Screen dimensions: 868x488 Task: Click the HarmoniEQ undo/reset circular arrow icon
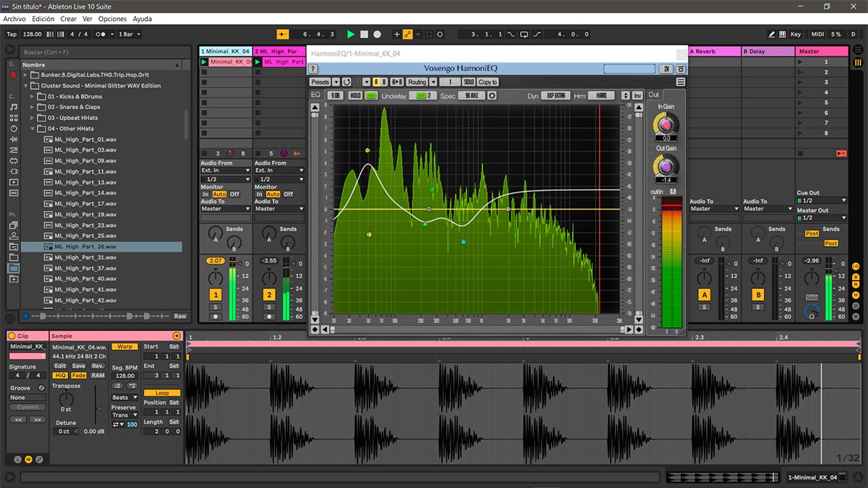pos(347,82)
